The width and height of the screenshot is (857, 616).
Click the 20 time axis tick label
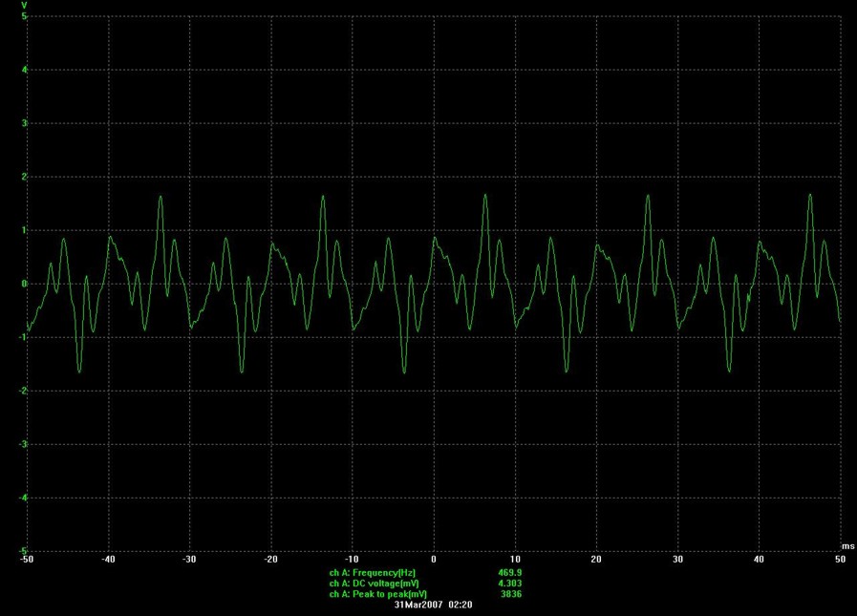[x=596, y=559]
